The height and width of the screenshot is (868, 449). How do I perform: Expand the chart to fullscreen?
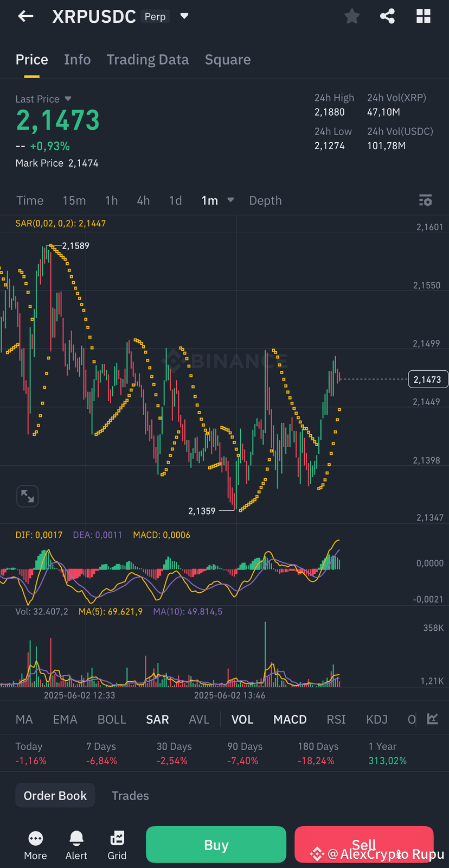(x=27, y=496)
